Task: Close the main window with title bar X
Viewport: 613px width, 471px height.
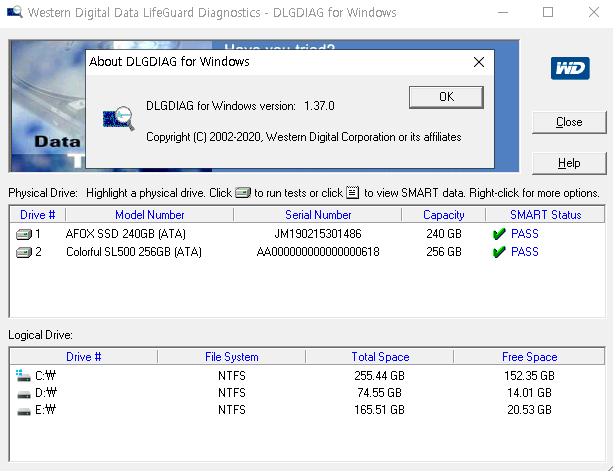Action: point(593,13)
